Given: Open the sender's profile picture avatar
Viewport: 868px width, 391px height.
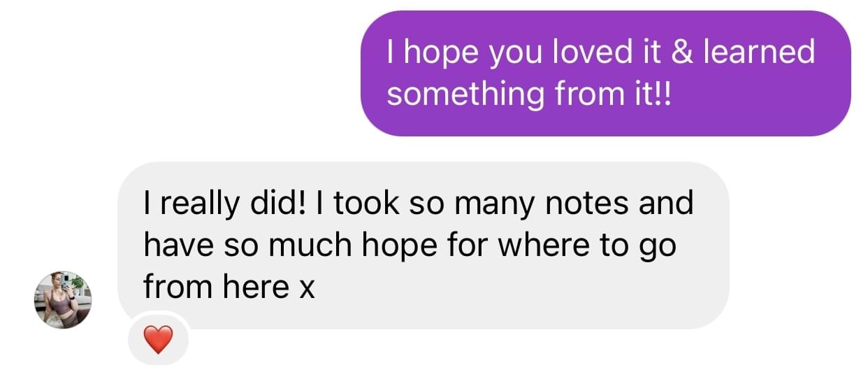Looking at the screenshot, I should point(63,299).
